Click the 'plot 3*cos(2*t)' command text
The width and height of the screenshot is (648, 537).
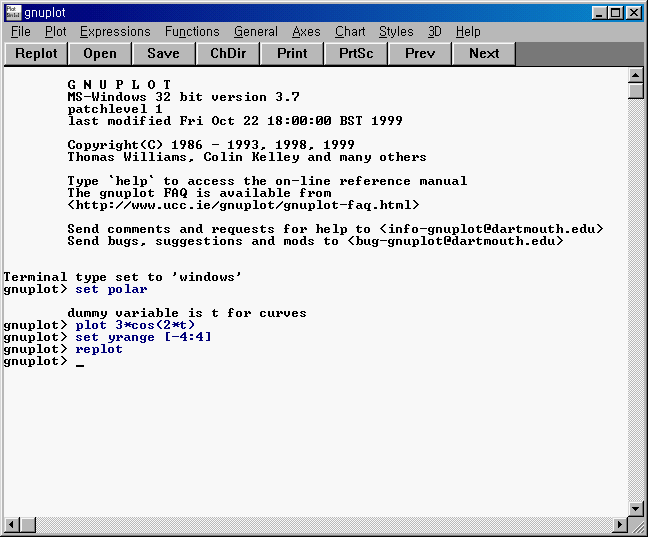pyautogui.click(x=135, y=325)
